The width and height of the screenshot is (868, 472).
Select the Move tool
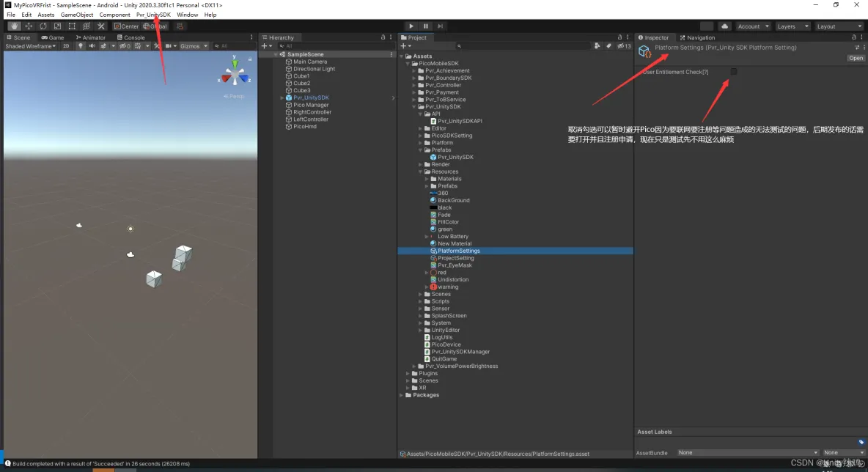[29, 26]
